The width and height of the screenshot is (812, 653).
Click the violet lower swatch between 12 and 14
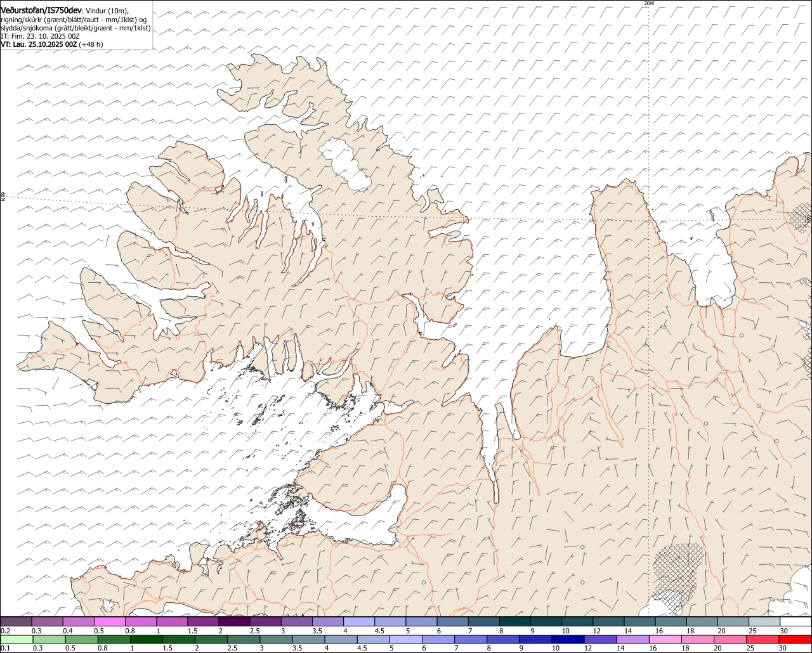601,639
